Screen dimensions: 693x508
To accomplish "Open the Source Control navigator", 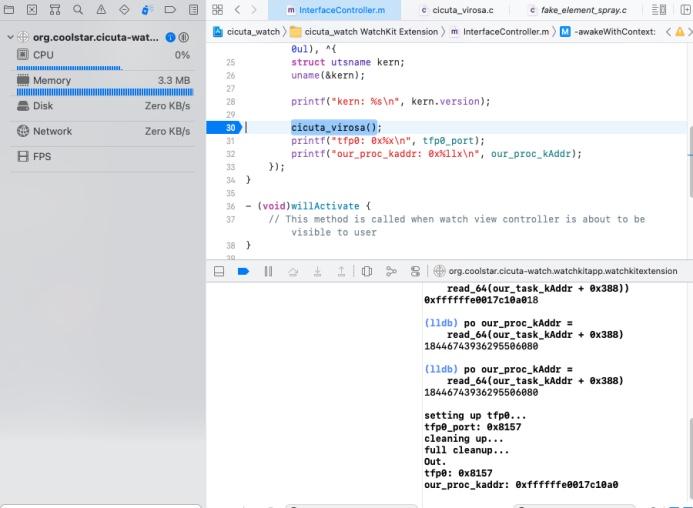I will [x=31, y=10].
